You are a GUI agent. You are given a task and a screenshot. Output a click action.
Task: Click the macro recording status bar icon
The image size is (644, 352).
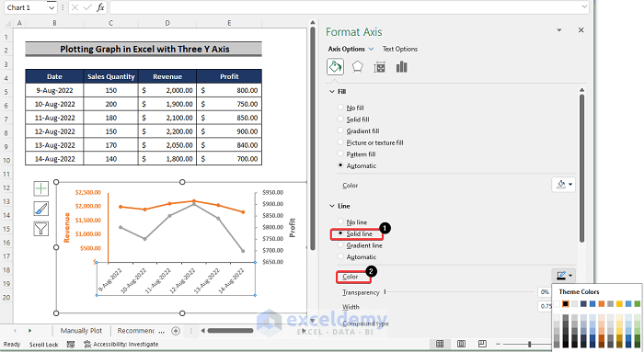[71, 345]
